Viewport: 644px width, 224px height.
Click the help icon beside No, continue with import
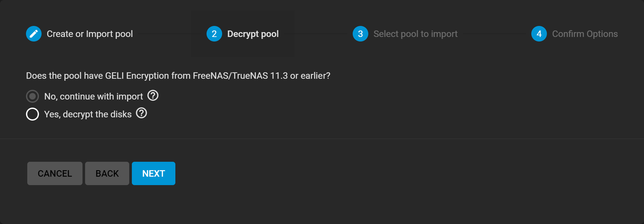[x=153, y=96]
